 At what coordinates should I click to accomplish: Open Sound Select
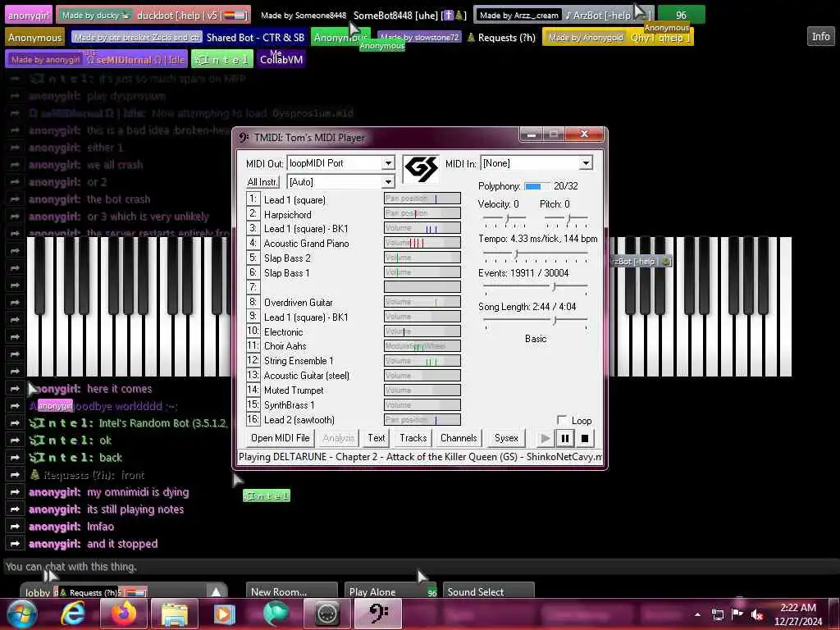point(489,591)
